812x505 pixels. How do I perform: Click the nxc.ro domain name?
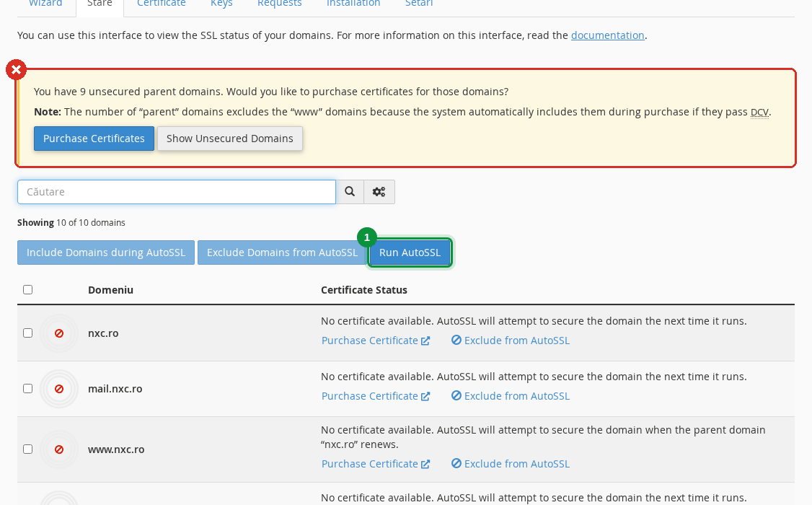[103, 333]
